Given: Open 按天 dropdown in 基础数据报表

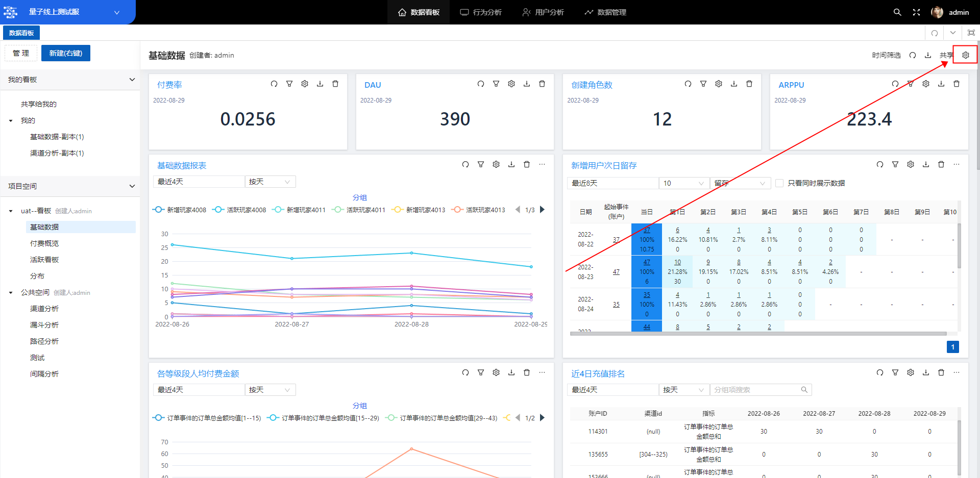Looking at the screenshot, I should point(270,182).
